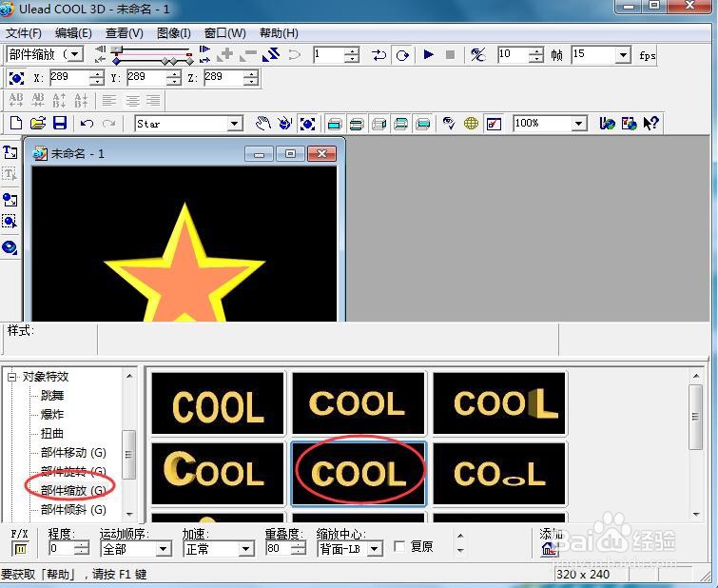Open the 图像(I) menu
Viewport: 718px width, 588px height.
coord(173,33)
